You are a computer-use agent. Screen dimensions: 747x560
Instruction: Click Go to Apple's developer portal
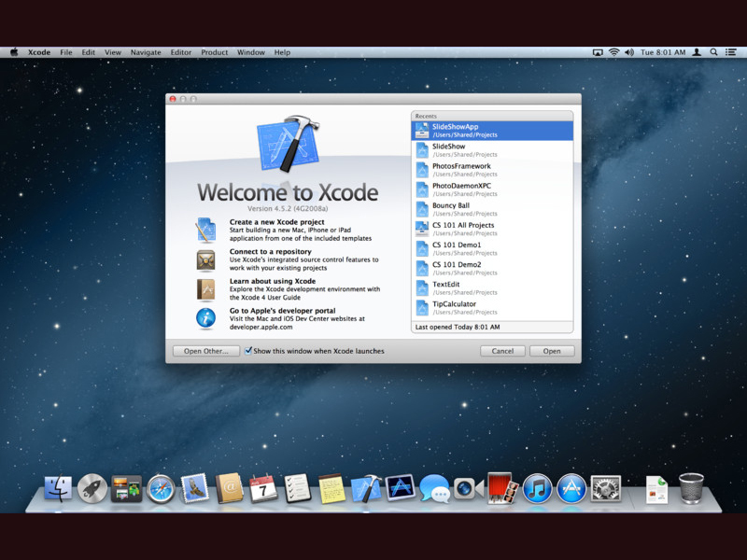[x=283, y=311]
